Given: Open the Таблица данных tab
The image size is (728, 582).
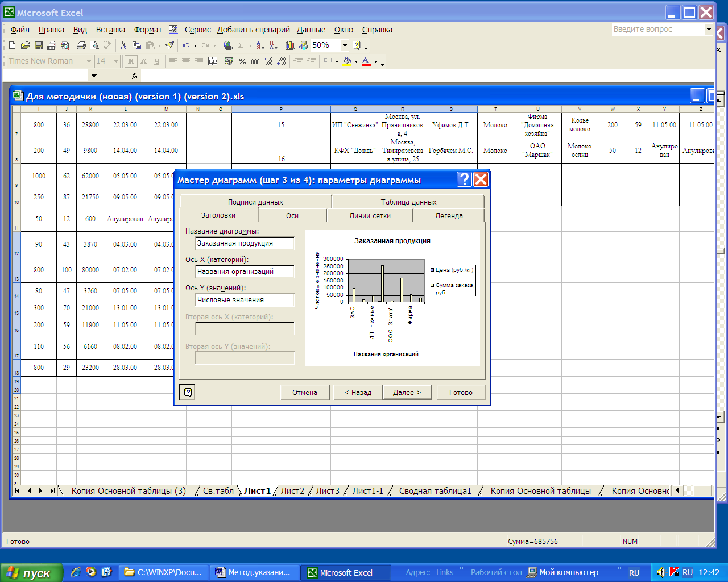Looking at the screenshot, I should click(x=408, y=202).
